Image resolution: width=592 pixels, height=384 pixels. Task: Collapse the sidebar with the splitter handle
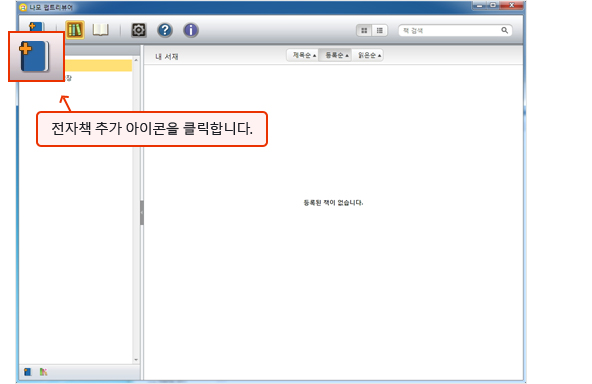point(142,213)
